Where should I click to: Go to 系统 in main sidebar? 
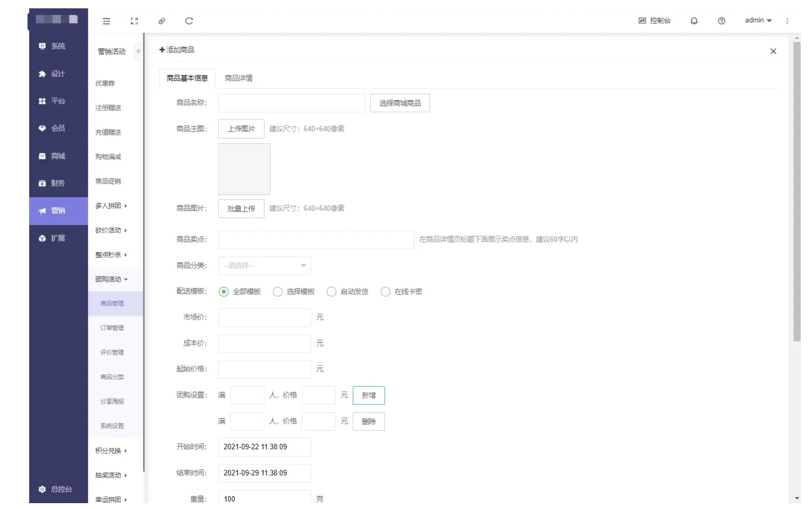coord(58,46)
